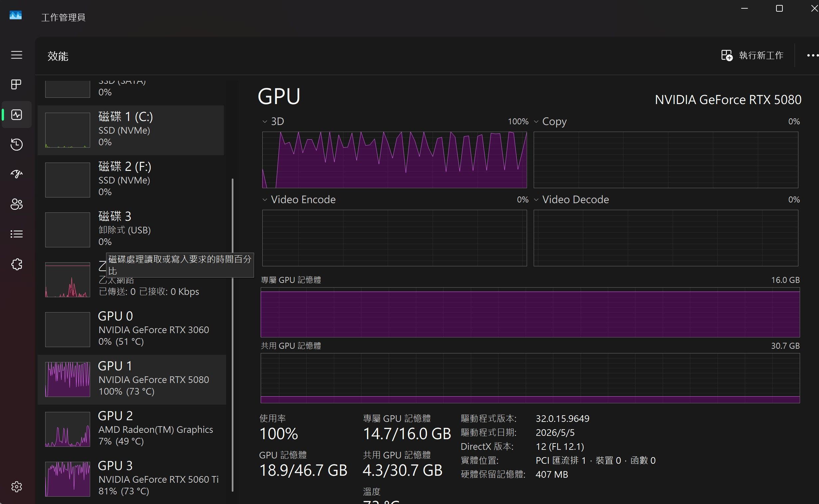Click the Copy engine usage graph
This screenshot has width=819, height=504.
[666, 160]
